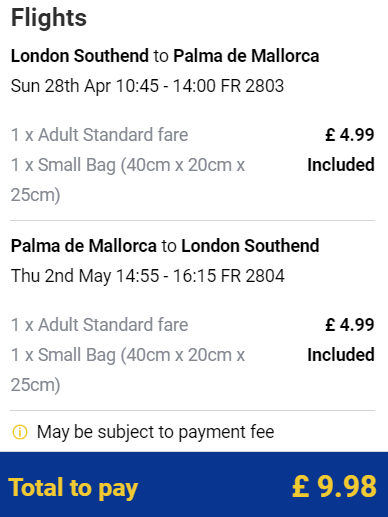388x517 pixels.
Task: Click the Total to pay label
Action: [73, 488]
